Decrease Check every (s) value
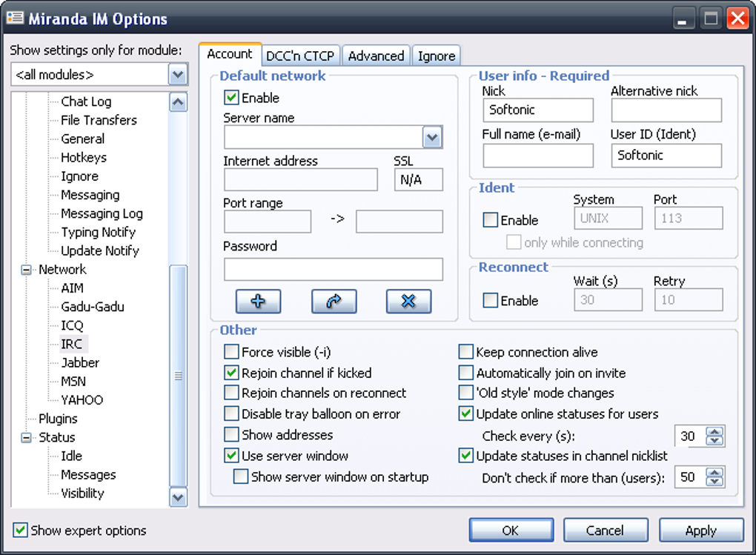Image resolution: width=756 pixels, height=555 pixels. (714, 441)
